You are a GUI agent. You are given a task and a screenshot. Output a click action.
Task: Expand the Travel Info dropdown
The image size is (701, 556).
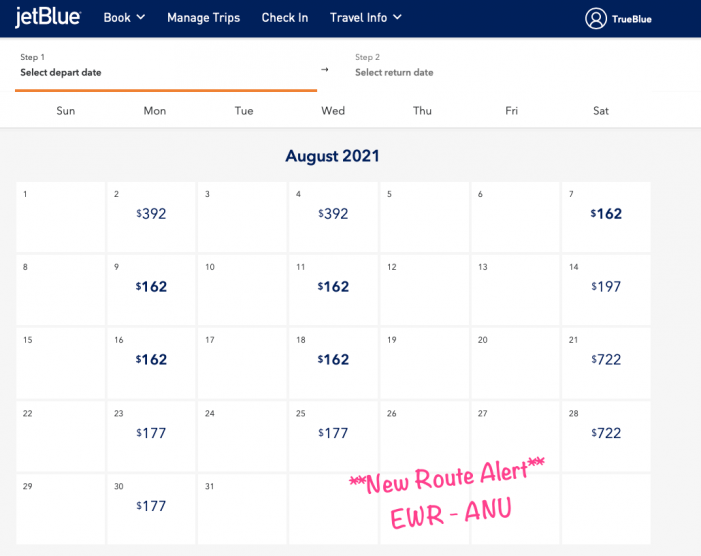point(365,17)
